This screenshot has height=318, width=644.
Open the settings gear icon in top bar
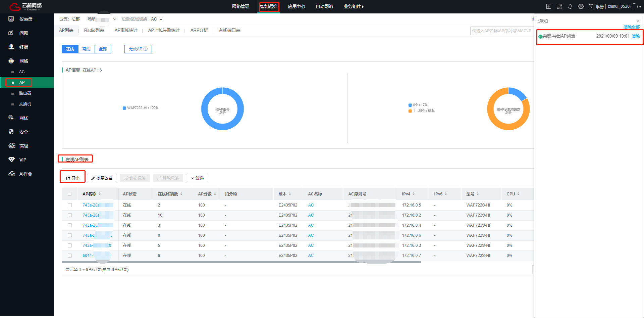coord(581,6)
